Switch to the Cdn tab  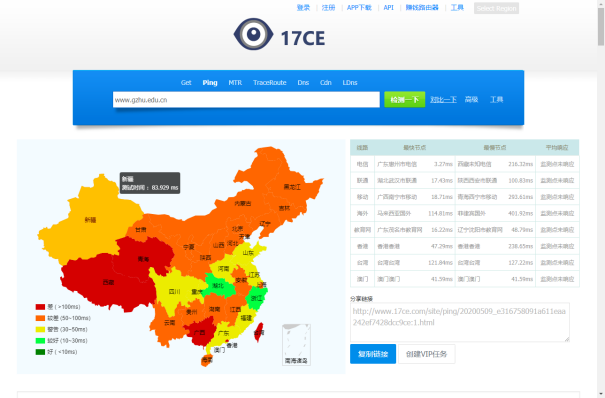click(326, 83)
